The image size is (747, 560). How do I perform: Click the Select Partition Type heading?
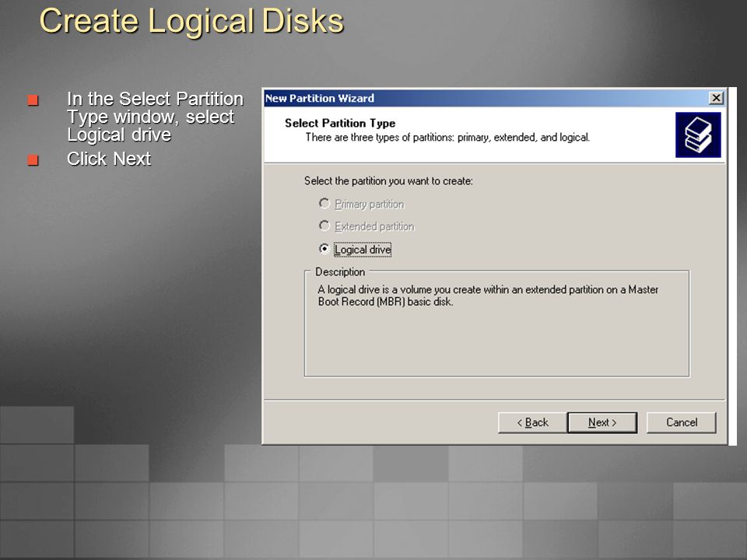pyautogui.click(x=340, y=124)
